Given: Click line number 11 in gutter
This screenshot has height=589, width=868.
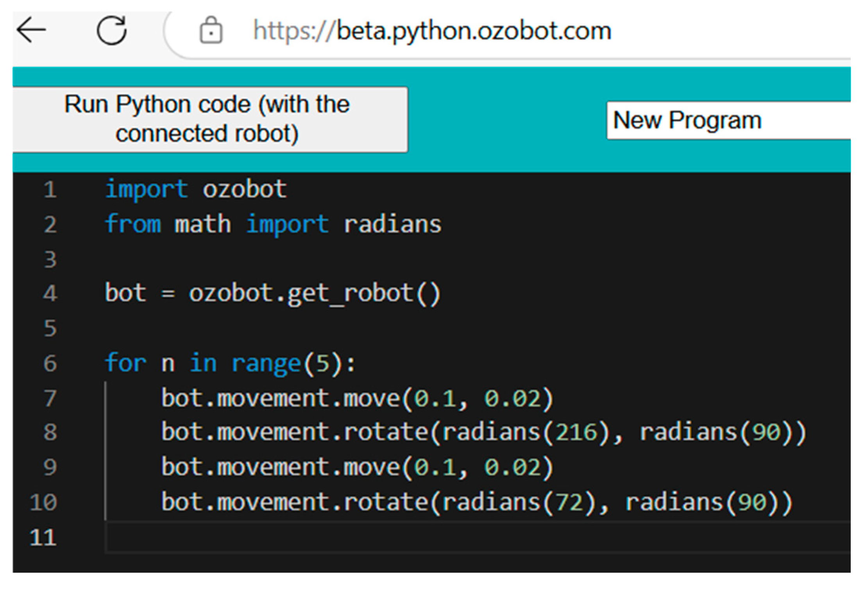Looking at the screenshot, I should 43,538.
